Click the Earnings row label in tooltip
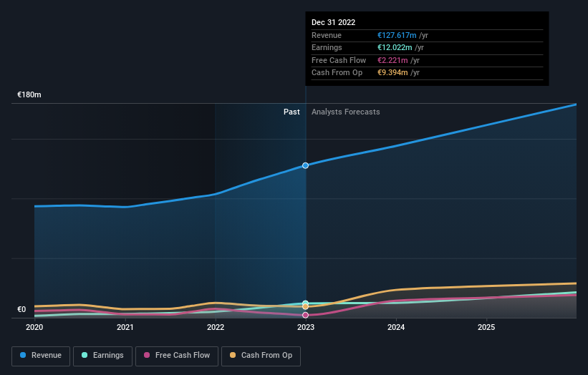588x375 pixels. click(x=327, y=47)
